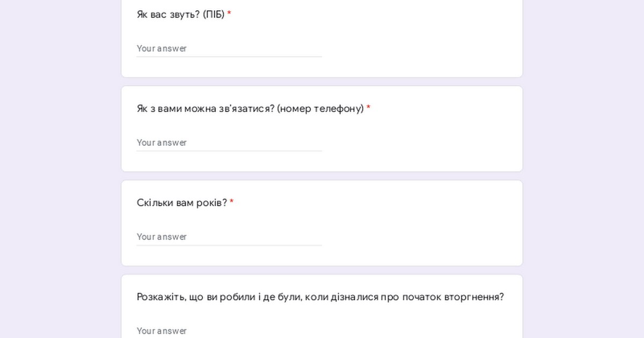Click the "Скільки вам років?" question label

tap(182, 203)
